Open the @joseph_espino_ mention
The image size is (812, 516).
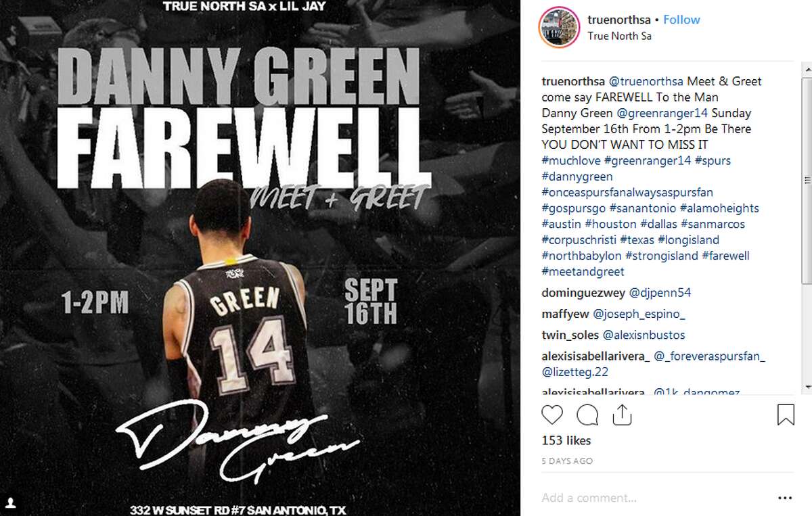click(639, 314)
